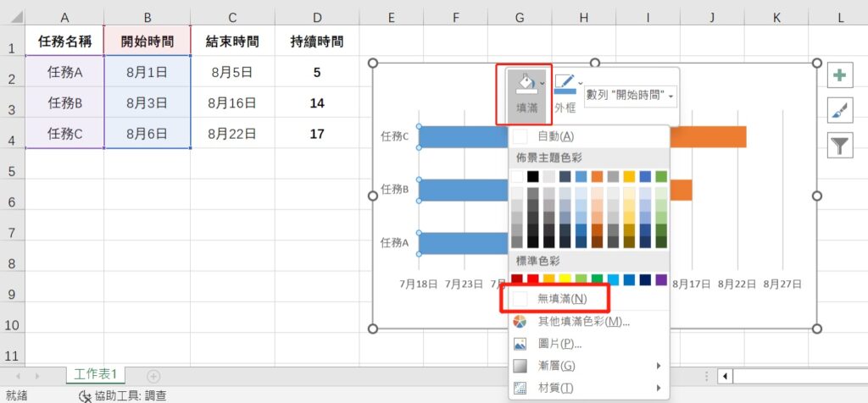Select the duration cell showing 17

pyautogui.click(x=317, y=133)
